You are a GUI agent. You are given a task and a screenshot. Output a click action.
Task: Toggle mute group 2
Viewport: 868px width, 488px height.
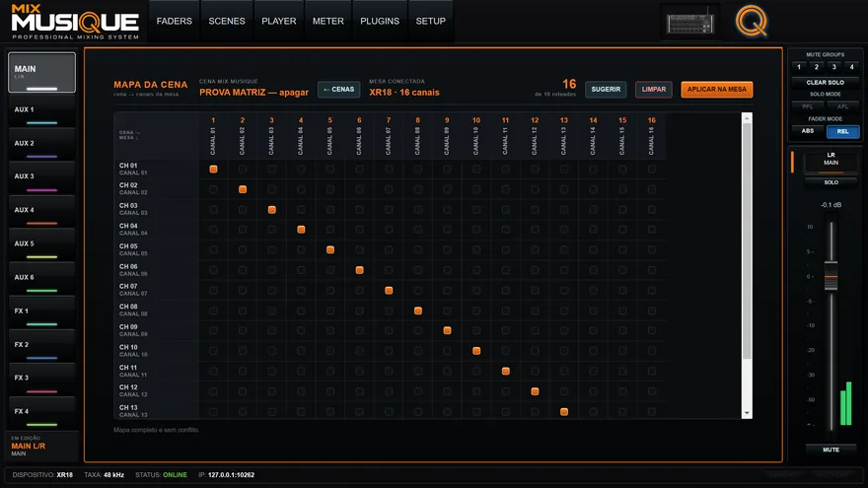pos(817,67)
